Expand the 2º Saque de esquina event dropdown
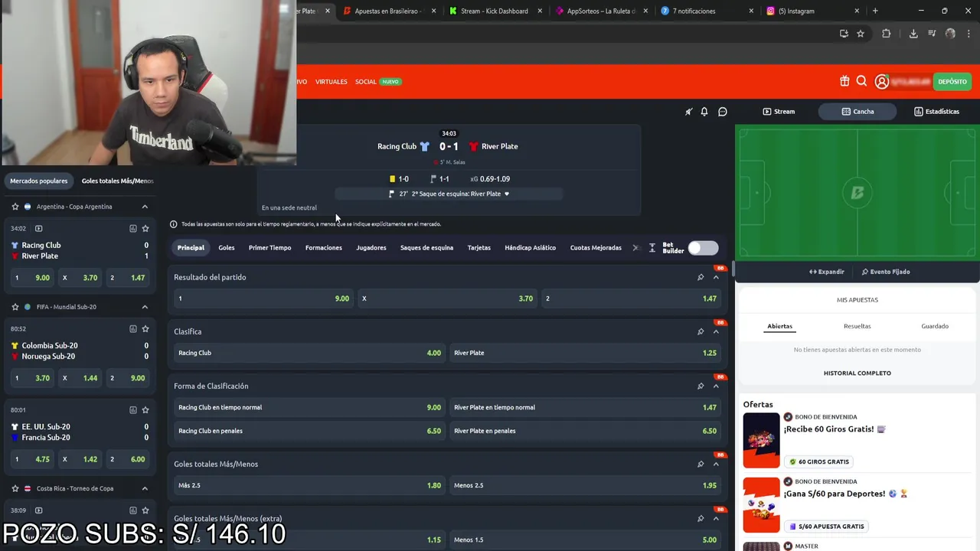This screenshot has width=980, height=551. [x=506, y=194]
